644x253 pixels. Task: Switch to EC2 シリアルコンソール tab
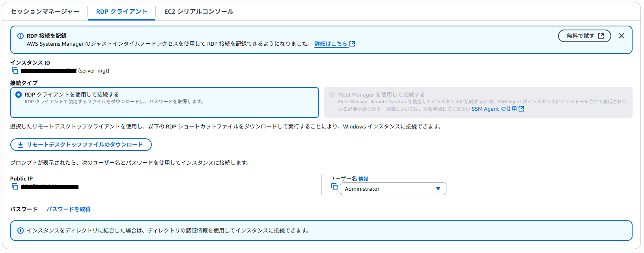[199, 11]
